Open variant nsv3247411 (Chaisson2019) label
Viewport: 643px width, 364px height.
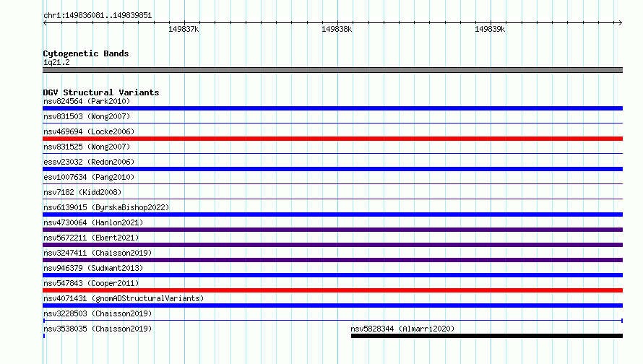pyautogui.click(x=98, y=253)
